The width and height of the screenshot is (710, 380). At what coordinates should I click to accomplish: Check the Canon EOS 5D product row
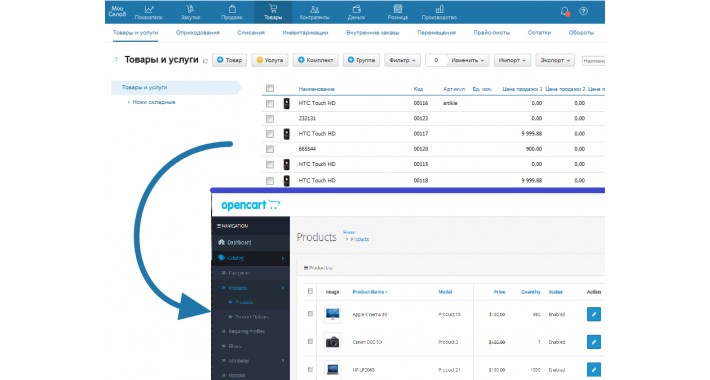point(310,342)
